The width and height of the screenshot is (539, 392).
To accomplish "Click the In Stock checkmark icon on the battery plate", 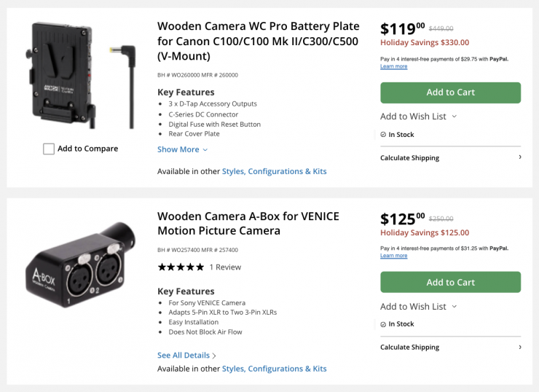I will (383, 135).
